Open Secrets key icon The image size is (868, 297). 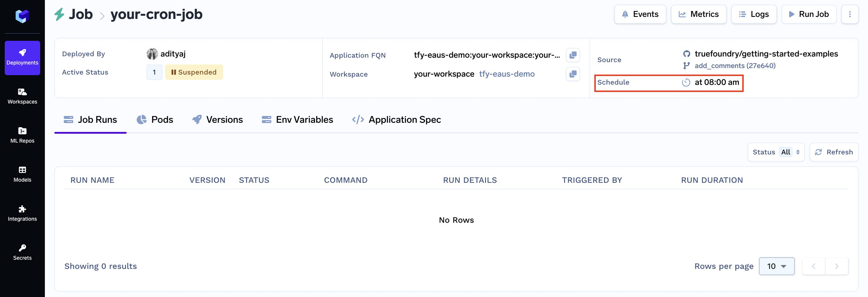[22, 248]
